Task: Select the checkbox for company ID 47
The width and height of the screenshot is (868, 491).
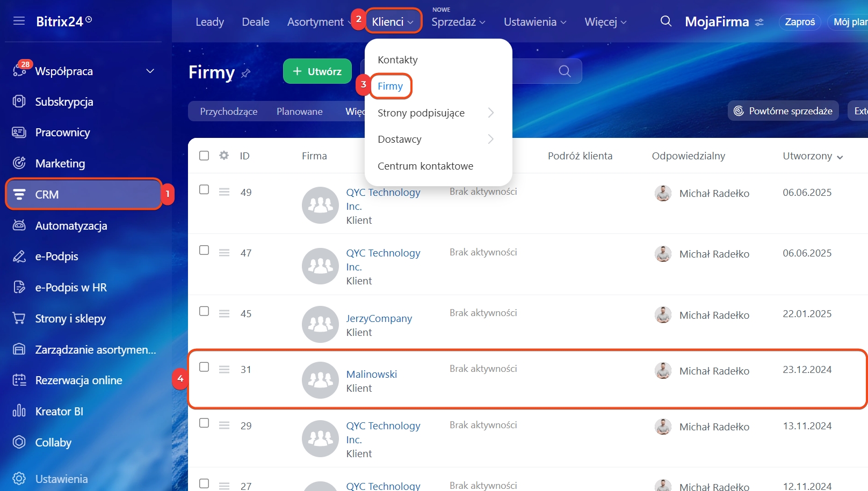Action: pyautogui.click(x=204, y=250)
